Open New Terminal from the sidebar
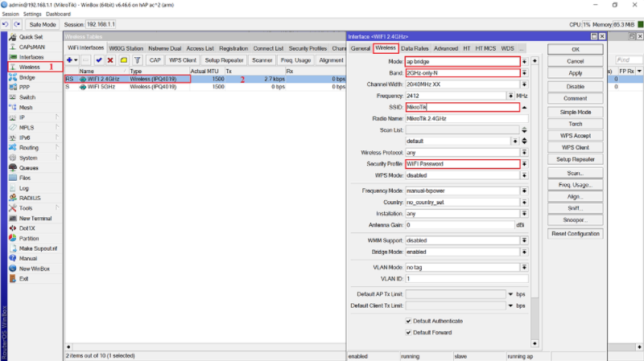The height and width of the screenshot is (361, 644). [x=35, y=218]
